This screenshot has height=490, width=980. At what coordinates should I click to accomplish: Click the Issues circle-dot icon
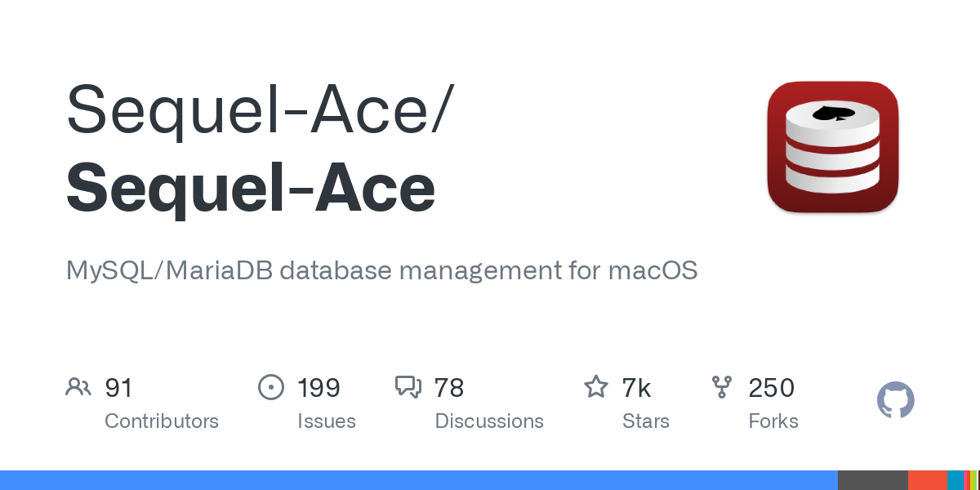coord(271,387)
